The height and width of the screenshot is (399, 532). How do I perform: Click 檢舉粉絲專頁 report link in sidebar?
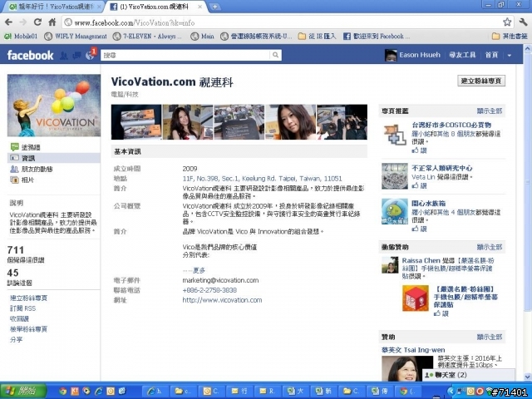coord(29,329)
